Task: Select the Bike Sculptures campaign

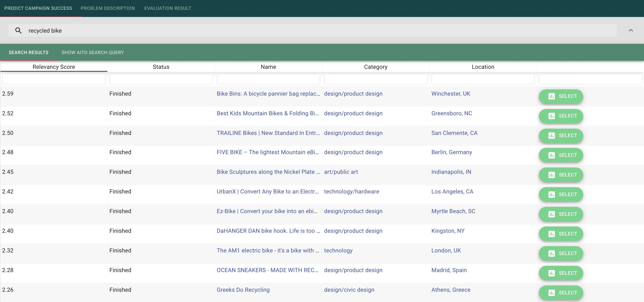Action: (x=561, y=175)
